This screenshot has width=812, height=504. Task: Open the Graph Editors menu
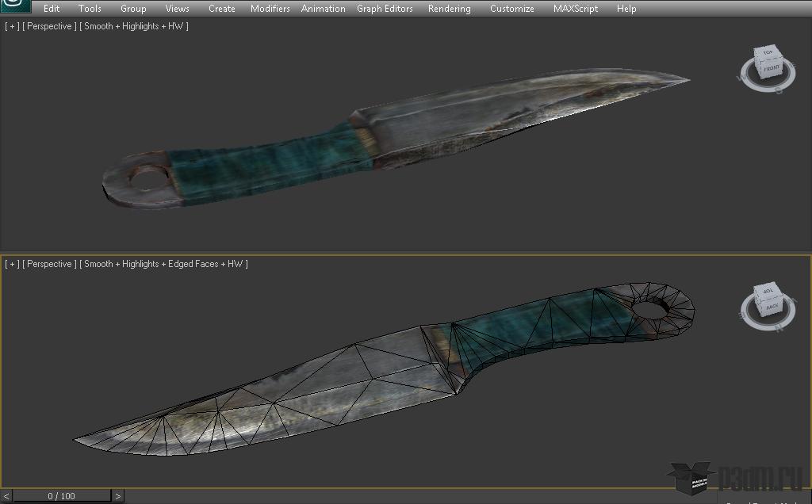(385, 8)
